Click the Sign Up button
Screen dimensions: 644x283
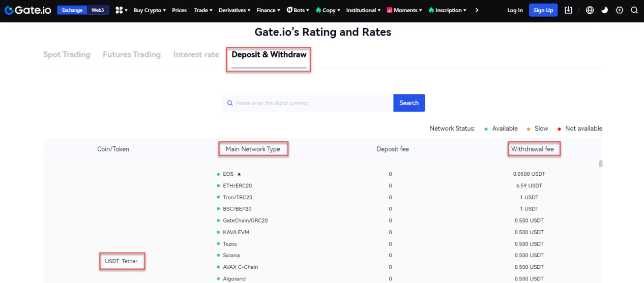coord(543,10)
